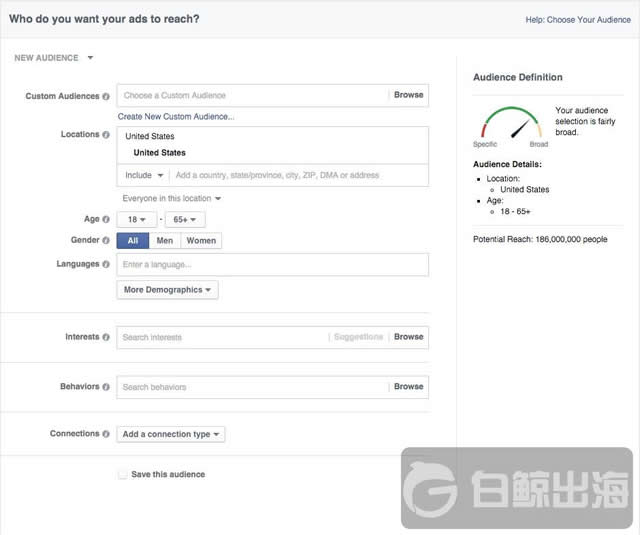Click the Search interests input field
This screenshot has width=640, height=535.
(220, 337)
